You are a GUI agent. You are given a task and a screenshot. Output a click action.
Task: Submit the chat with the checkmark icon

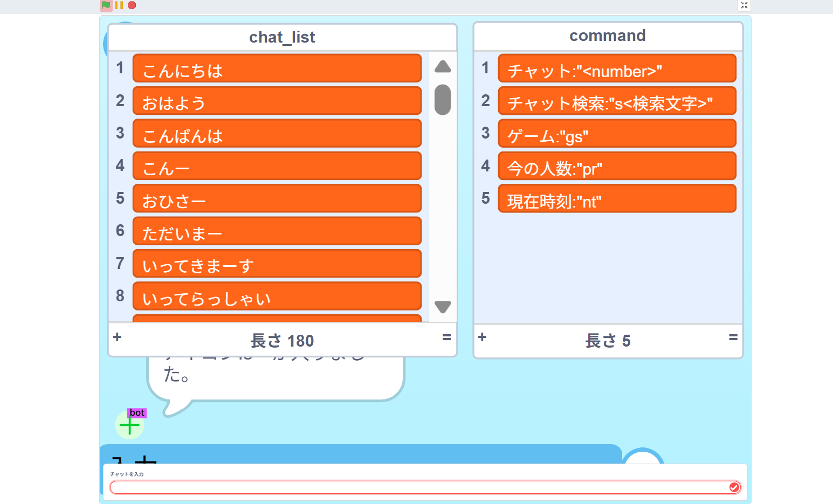tap(734, 487)
